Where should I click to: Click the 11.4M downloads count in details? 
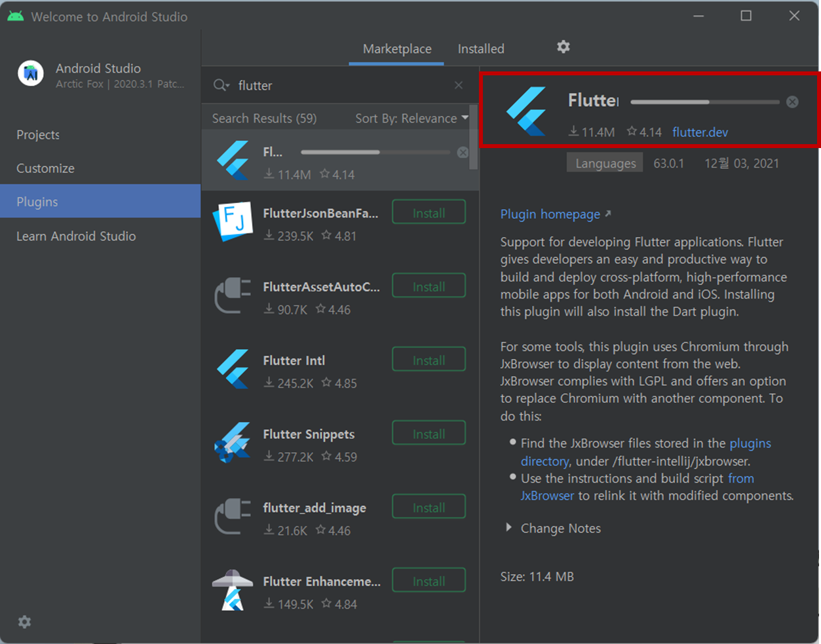point(591,132)
